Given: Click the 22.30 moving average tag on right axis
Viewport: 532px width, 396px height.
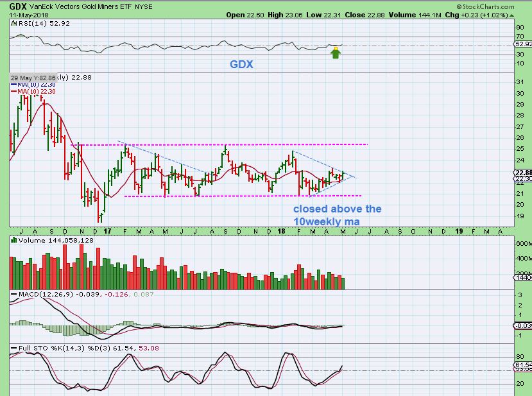Looking at the screenshot, I should tap(524, 179).
